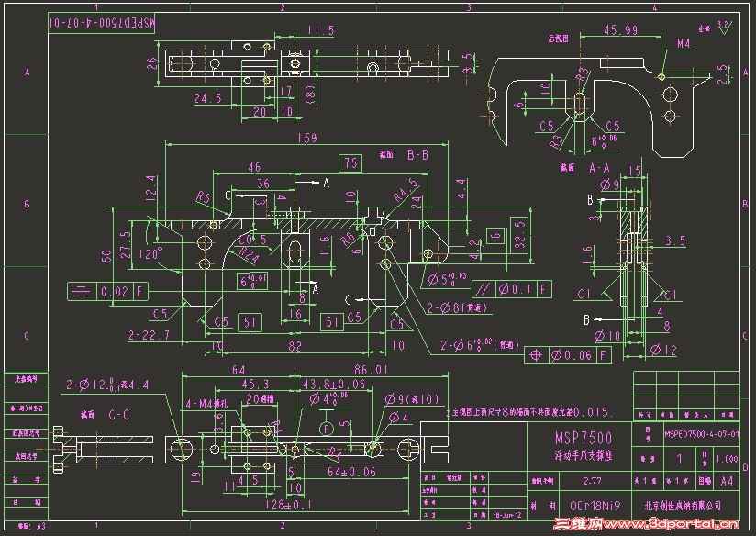Click the C-C section label

point(118,415)
